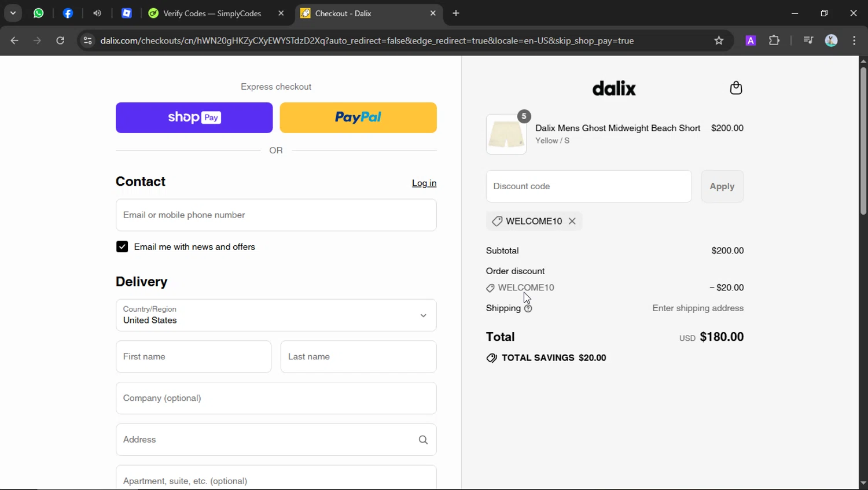Screen dimensions: 868x490
Task: Reload the checkout page
Action: tap(60, 40)
